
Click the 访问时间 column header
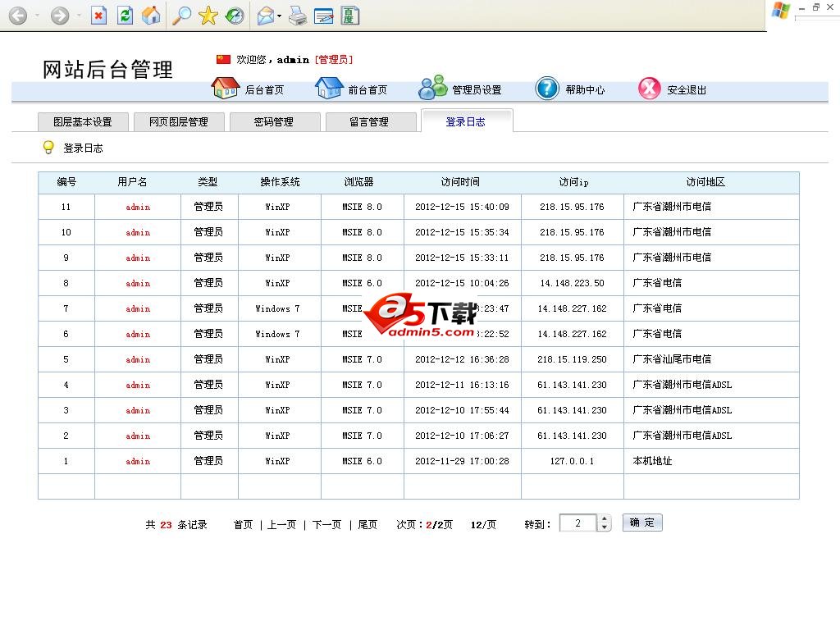(x=461, y=182)
